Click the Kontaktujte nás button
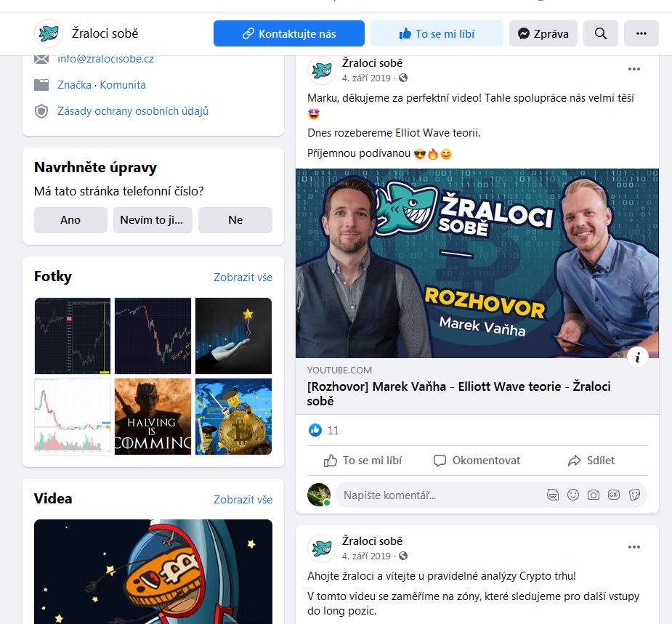672x624 pixels. click(x=289, y=33)
